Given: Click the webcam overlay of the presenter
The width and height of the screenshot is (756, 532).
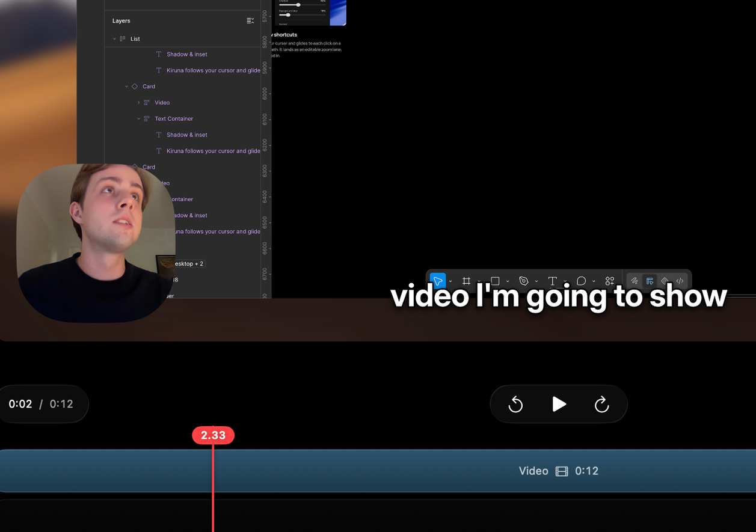Looking at the screenshot, I should pyautogui.click(x=96, y=243).
